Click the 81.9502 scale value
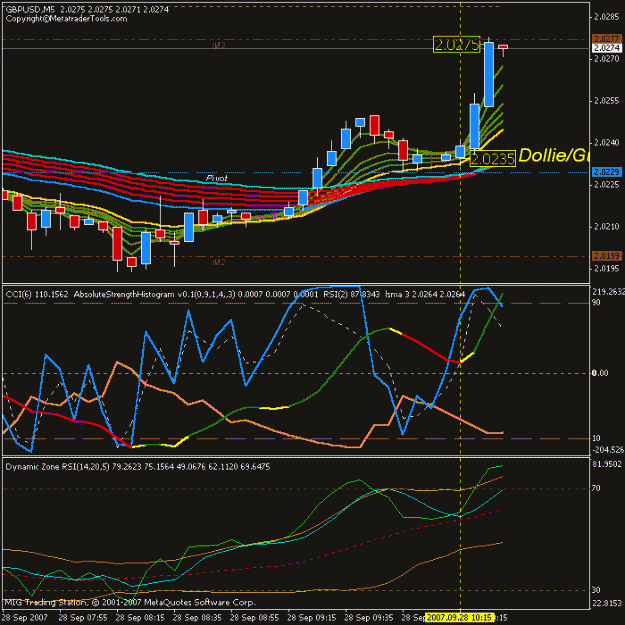625x625 pixels. click(607, 464)
